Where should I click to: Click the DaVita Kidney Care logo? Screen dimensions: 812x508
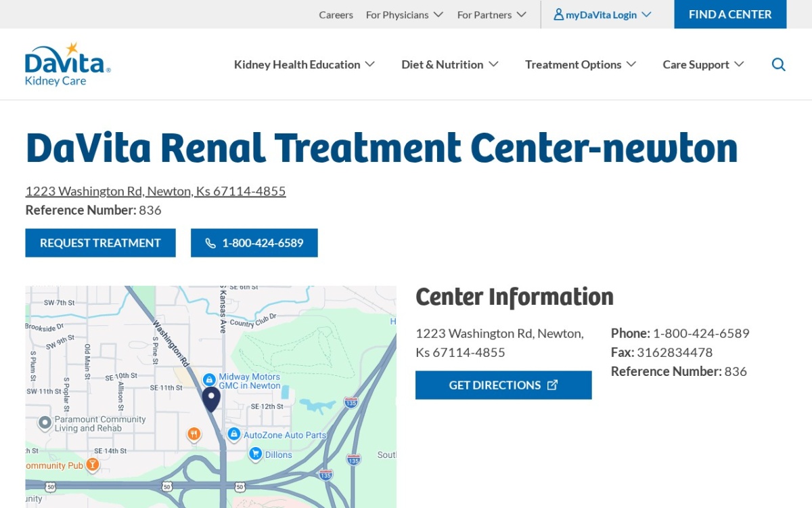coord(68,64)
